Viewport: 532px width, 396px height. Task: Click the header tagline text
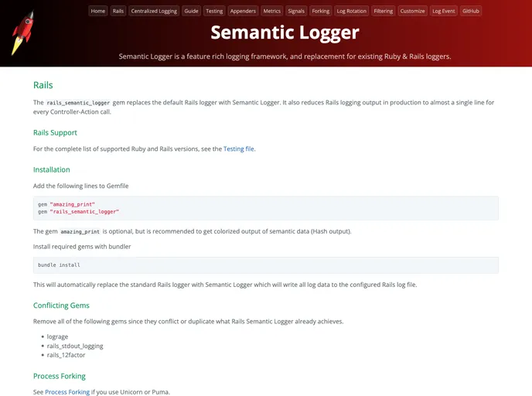coord(285,56)
